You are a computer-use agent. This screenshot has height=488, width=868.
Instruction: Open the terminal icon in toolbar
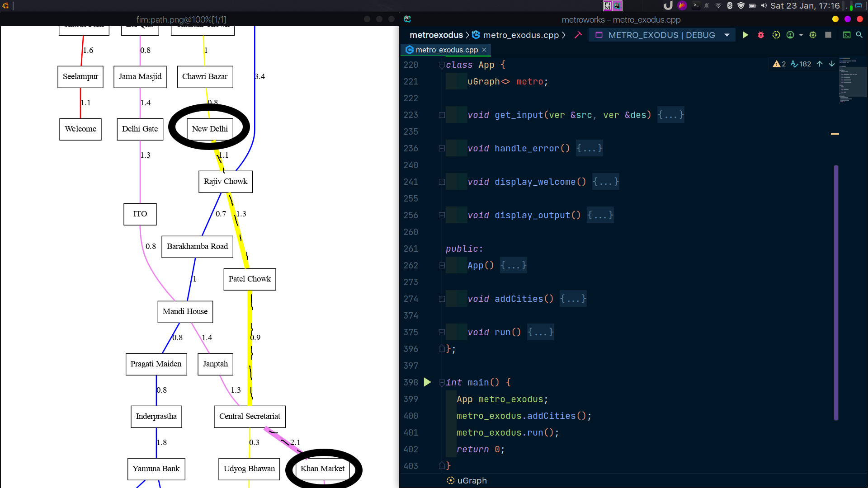847,35
